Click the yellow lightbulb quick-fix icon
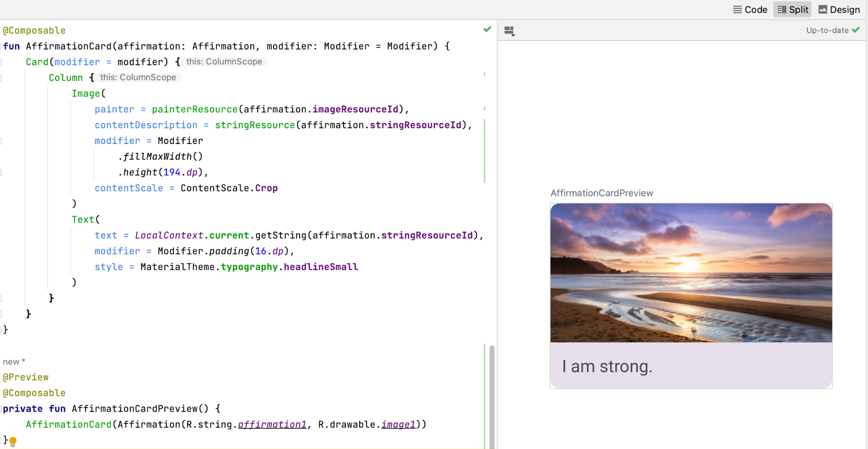 (13, 441)
